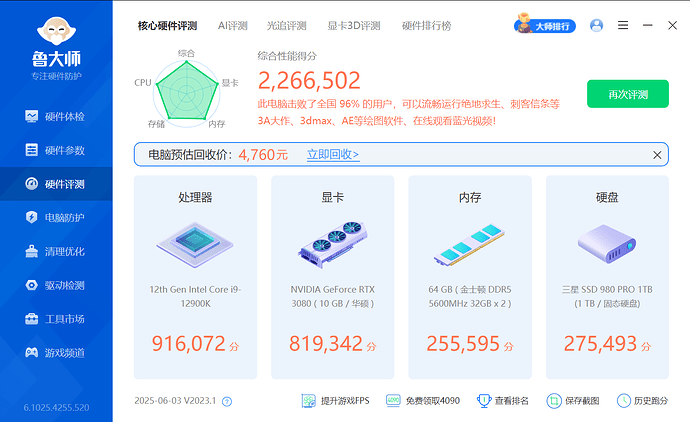
Task: Click the graphics card illustration
Action: tap(333, 244)
